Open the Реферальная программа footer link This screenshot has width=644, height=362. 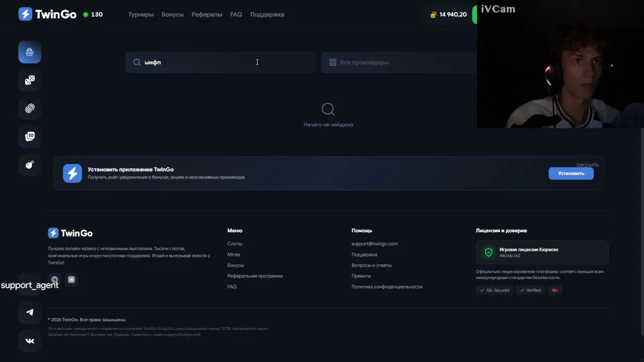pyautogui.click(x=255, y=276)
